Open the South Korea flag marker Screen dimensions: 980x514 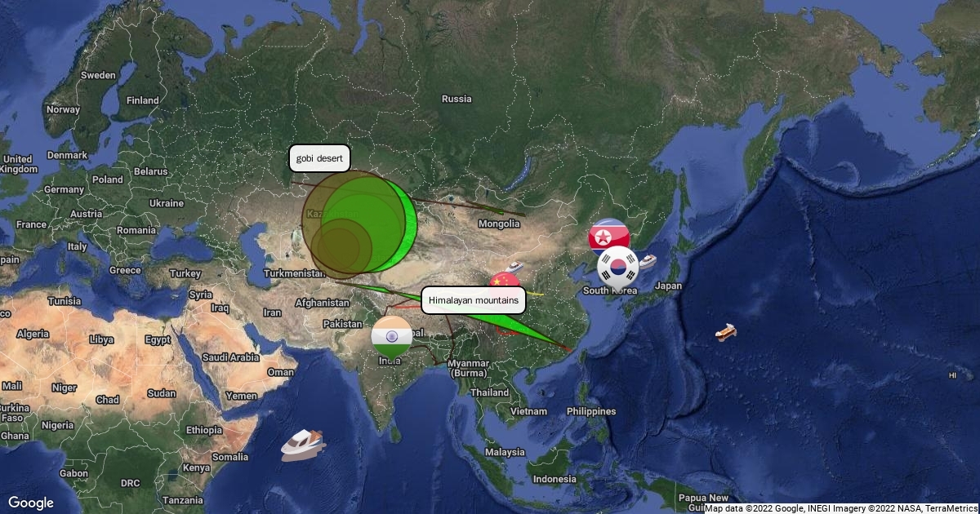(x=618, y=266)
